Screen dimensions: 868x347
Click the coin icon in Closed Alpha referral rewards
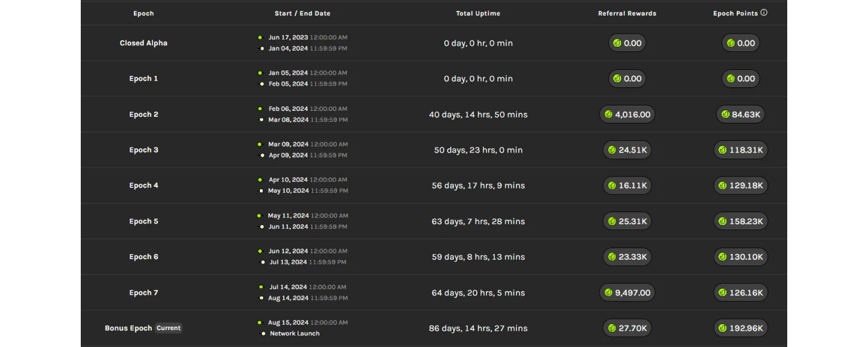(x=617, y=43)
